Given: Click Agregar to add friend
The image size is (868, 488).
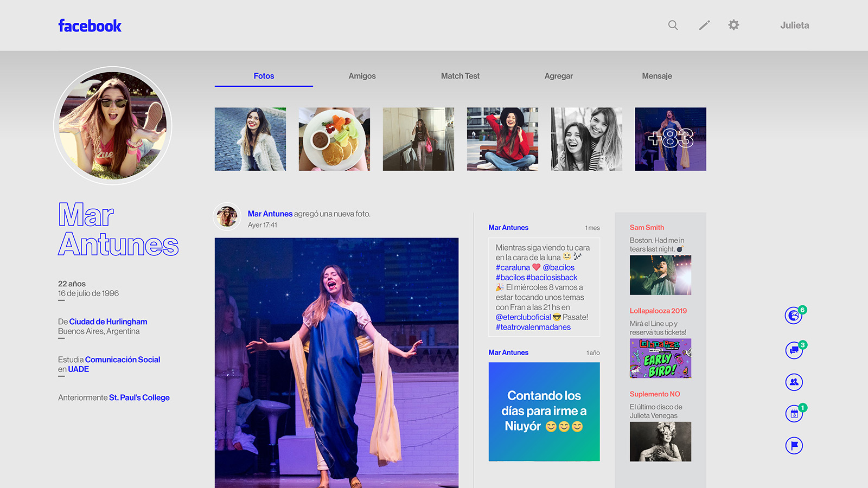Looking at the screenshot, I should click(x=558, y=76).
